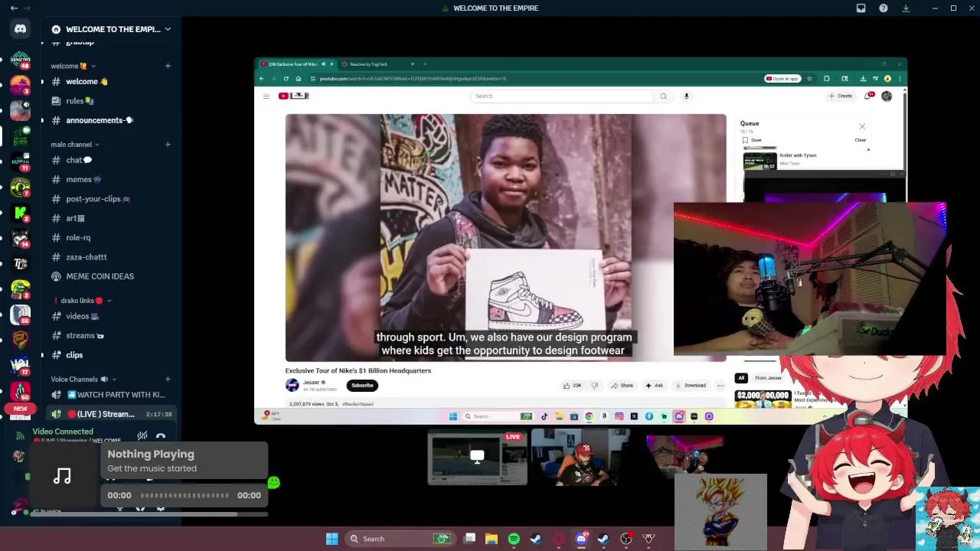Switch to Exclusive Tour of Nike browser tab

(296, 64)
